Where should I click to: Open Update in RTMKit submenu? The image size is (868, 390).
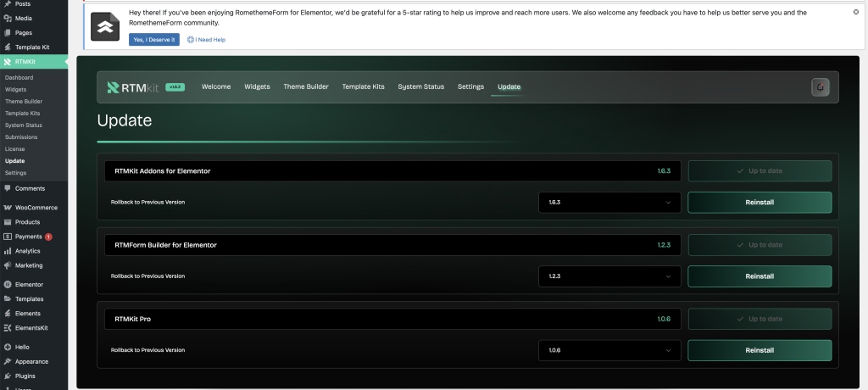(15, 160)
